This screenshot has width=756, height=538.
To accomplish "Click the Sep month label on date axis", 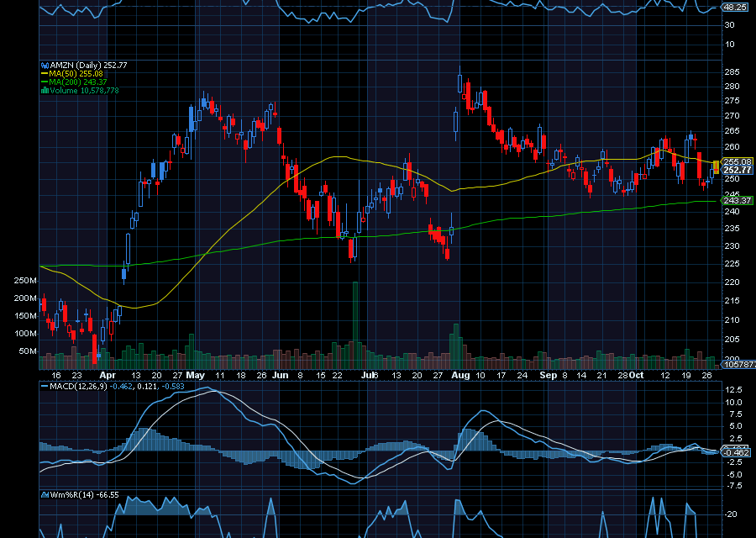I will click(x=549, y=376).
